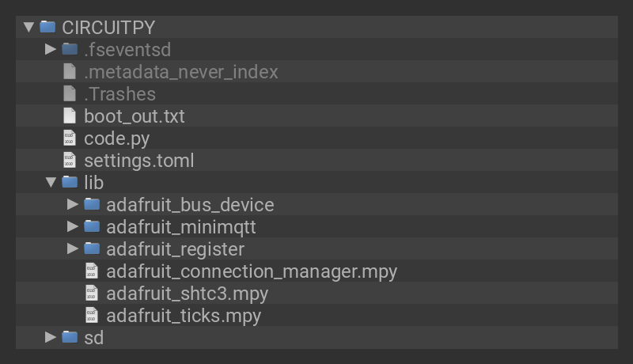
Task: Collapse the lib folder
Action: 51,183
